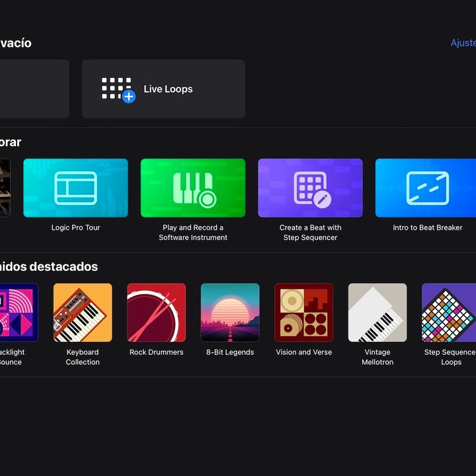Click the Vision and Verse label
Image resolution: width=476 pixels, height=476 pixels.
click(x=304, y=352)
